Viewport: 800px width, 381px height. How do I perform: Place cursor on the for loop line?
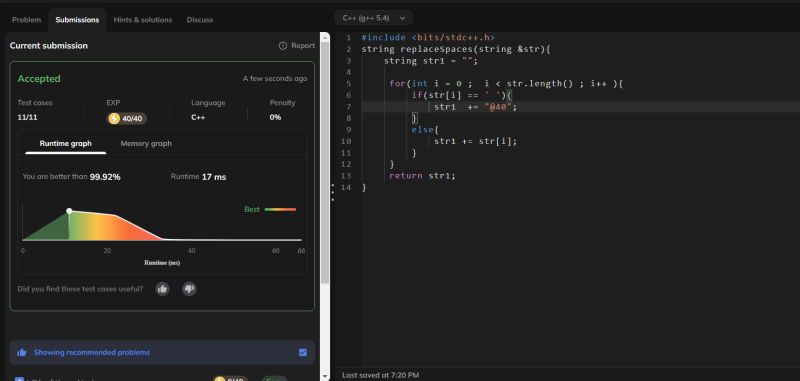(506, 84)
